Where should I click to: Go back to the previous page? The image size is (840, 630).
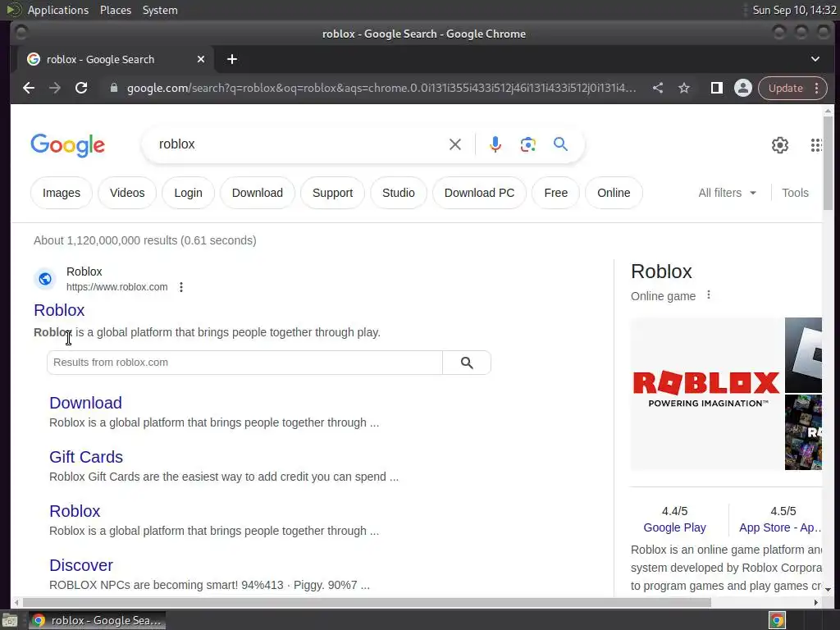pos(29,88)
